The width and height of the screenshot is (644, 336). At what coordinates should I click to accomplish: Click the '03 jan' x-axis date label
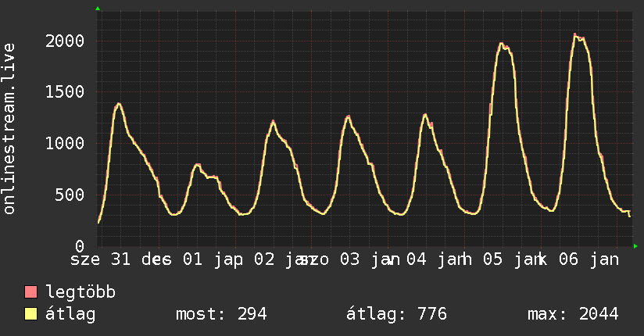click(x=370, y=259)
